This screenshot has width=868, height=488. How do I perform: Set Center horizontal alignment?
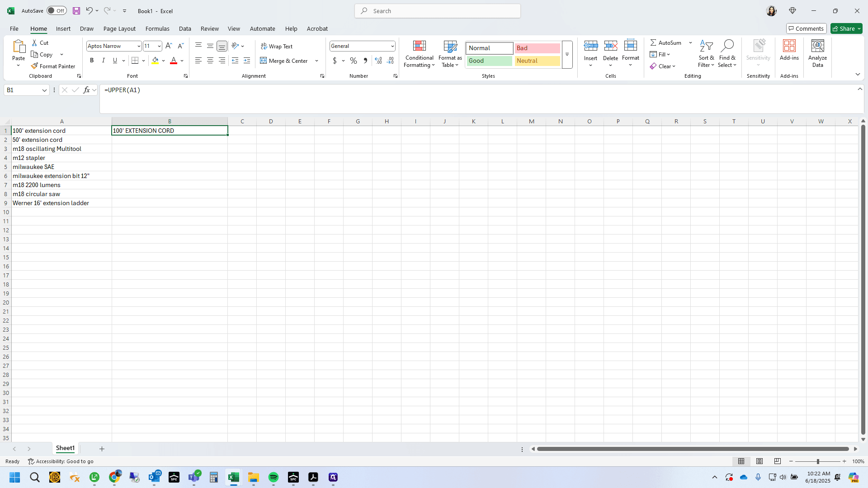(210, 61)
